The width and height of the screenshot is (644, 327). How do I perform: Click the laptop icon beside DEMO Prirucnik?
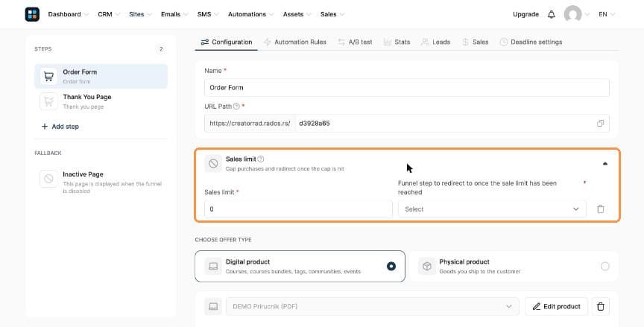[213, 306]
